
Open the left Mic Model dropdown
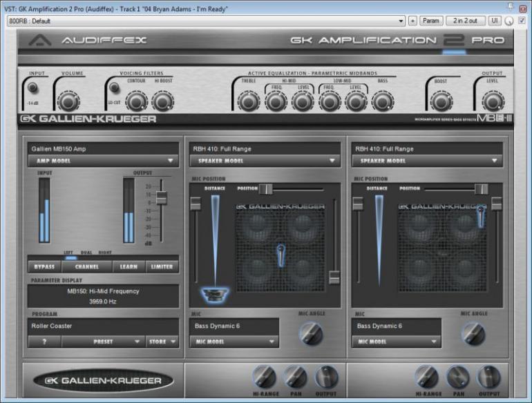point(234,342)
